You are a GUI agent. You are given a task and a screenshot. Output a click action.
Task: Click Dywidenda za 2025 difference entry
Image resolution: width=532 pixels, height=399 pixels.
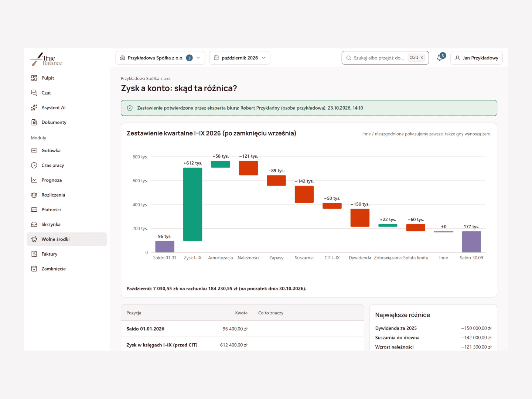(433, 328)
